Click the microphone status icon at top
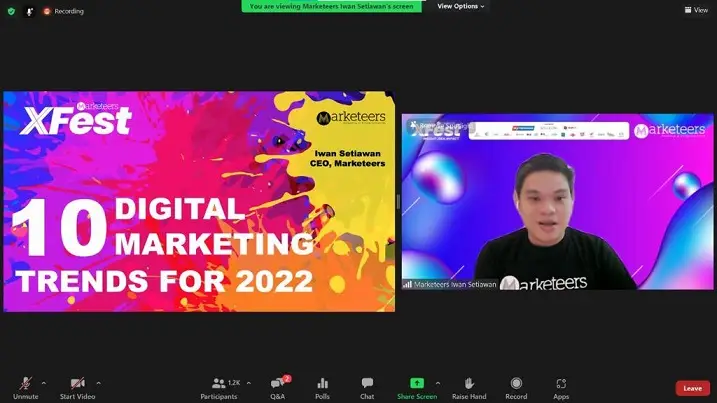The image size is (717, 403). [29, 12]
